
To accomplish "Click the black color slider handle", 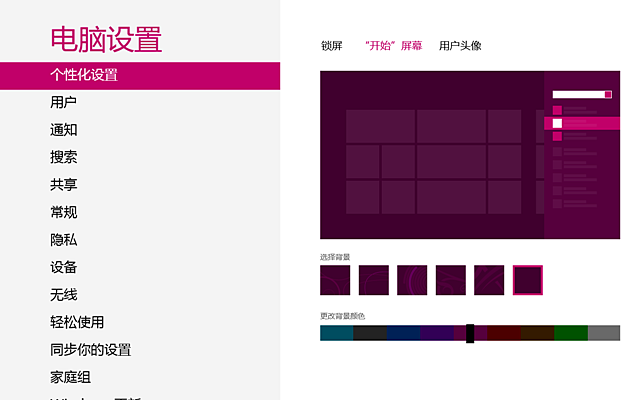I will click(470, 333).
